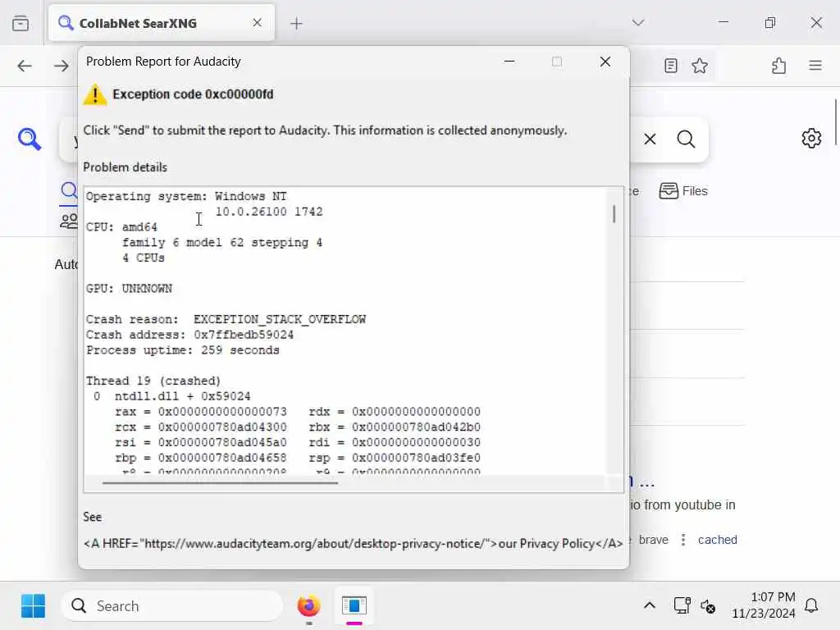Switch to the Files search category
840x630 pixels.
pyautogui.click(x=683, y=190)
